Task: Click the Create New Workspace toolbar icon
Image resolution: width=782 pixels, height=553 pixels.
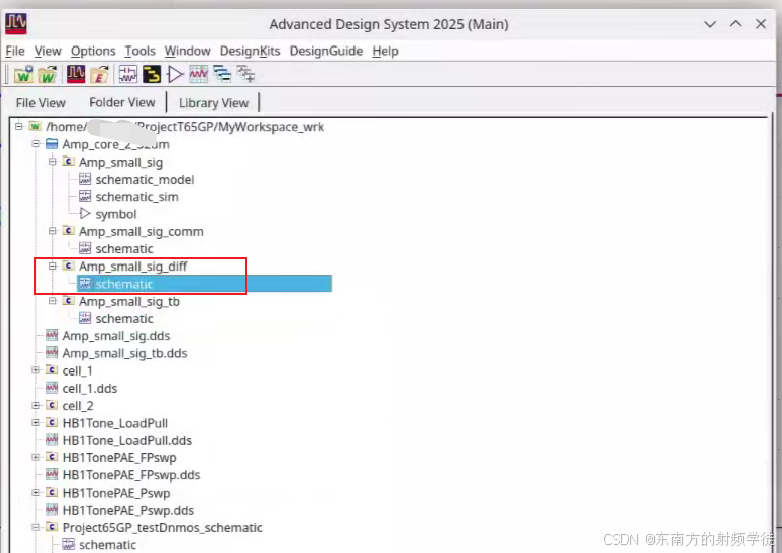Action: pos(23,75)
